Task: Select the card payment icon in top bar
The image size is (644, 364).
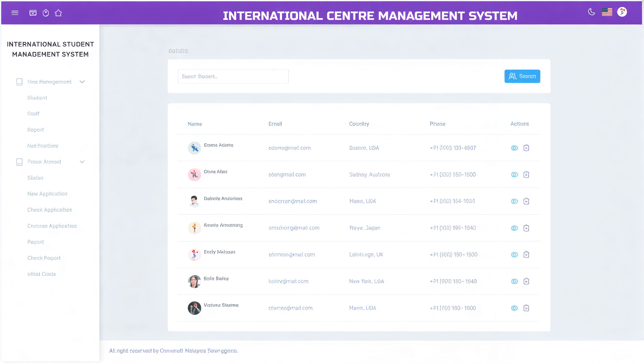Action: pos(33,12)
